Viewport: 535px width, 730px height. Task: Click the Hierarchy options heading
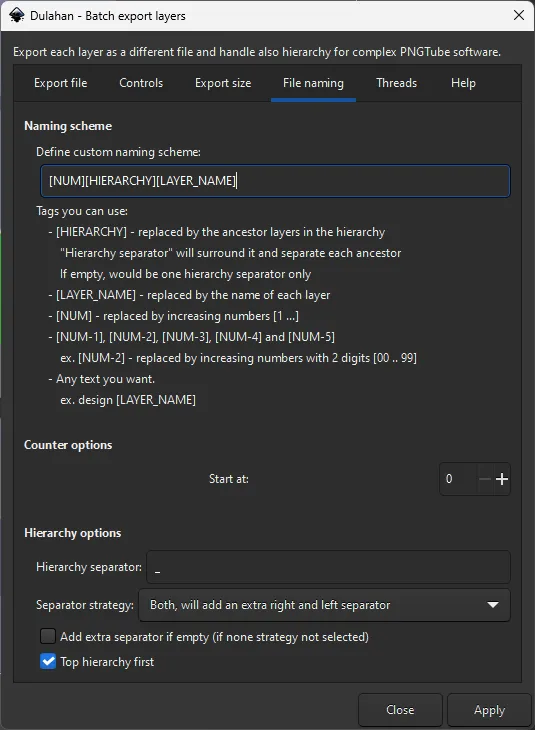pos(73,533)
